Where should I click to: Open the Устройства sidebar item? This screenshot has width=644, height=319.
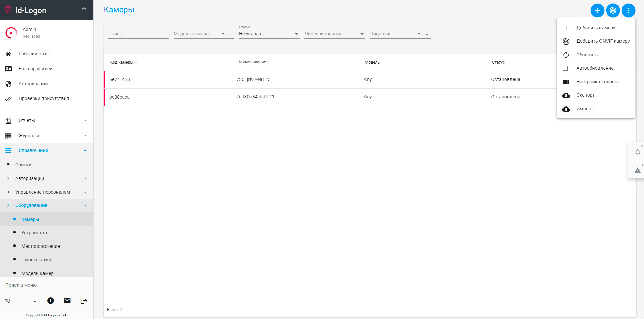[x=34, y=233]
